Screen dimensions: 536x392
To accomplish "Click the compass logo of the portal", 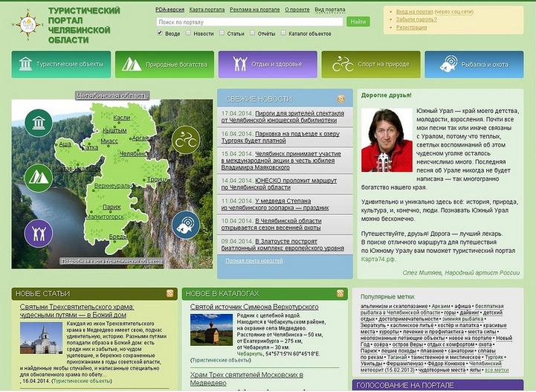I will pos(28,25).
